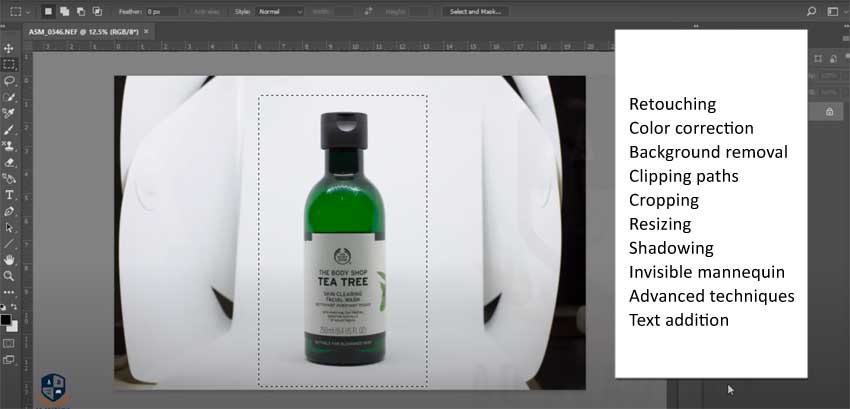Image resolution: width=850 pixels, height=409 pixels.
Task: Select the Eyedropper tool
Action: click(x=9, y=113)
